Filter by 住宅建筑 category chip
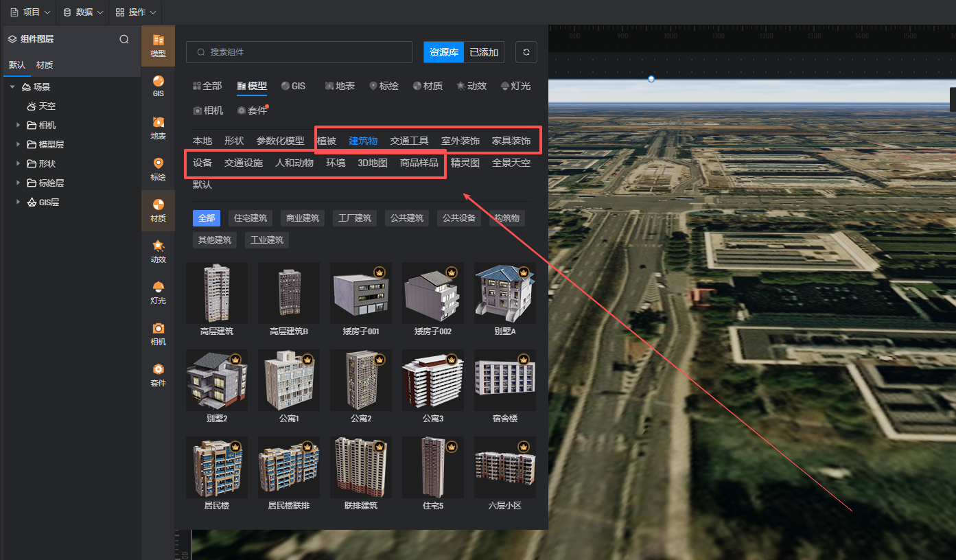This screenshot has width=956, height=560. [250, 218]
